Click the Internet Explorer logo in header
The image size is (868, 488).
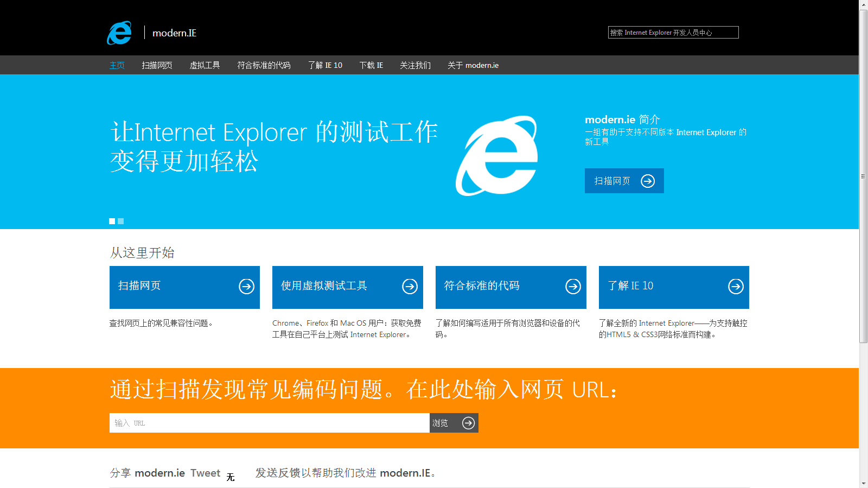[119, 33]
